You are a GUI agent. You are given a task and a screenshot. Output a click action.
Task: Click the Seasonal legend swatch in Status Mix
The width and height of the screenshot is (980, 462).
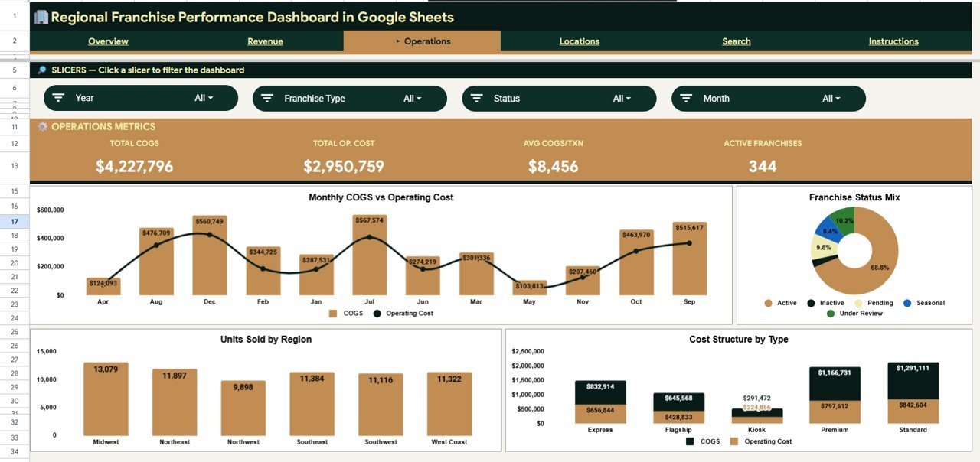(906, 304)
